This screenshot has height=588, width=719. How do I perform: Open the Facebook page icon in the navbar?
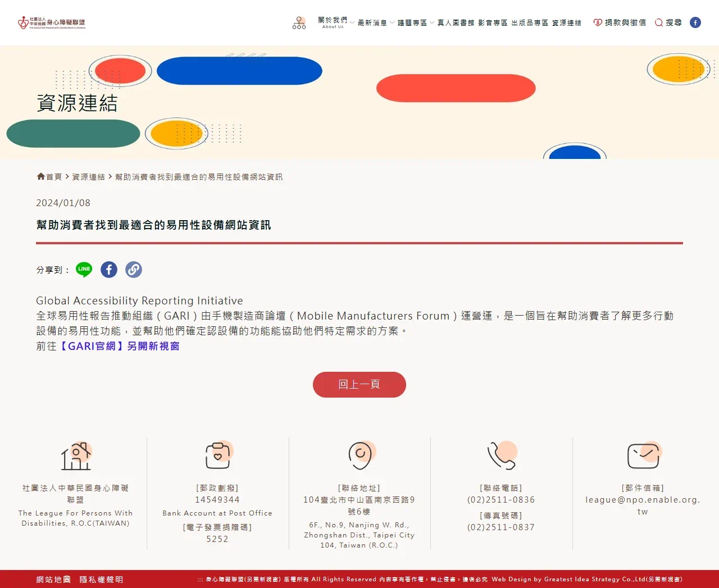coord(695,22)
